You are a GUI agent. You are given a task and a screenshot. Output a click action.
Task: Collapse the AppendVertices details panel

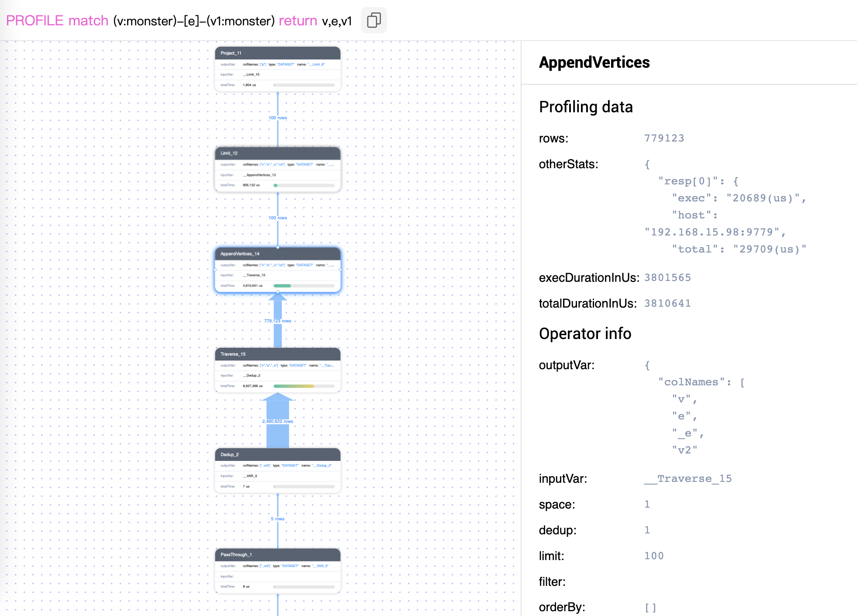pos(594,62)
